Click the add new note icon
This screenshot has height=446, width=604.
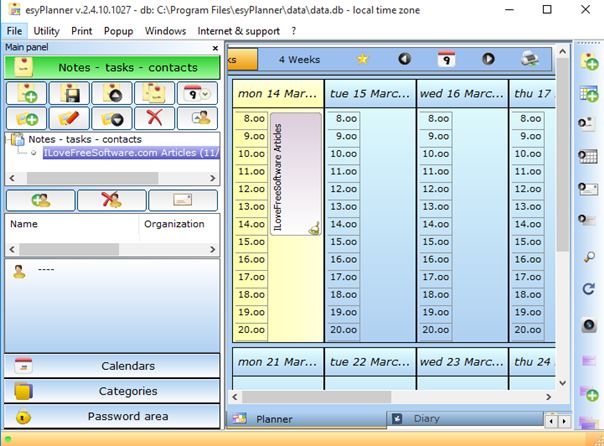[26, 94]
